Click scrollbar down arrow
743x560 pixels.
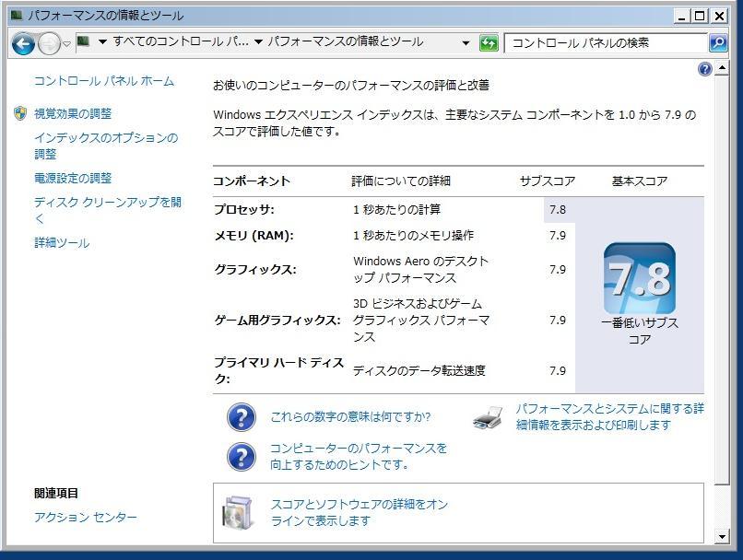[x=722, y=537]
